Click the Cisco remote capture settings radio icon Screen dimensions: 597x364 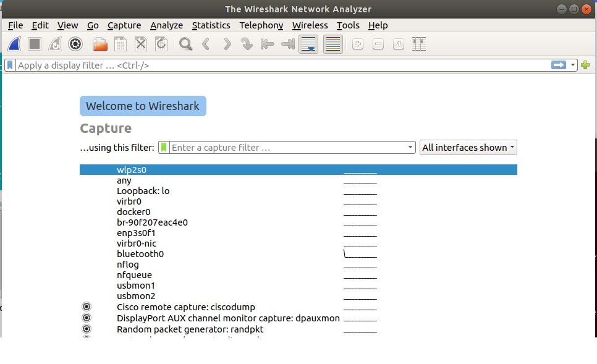(86, 307)
